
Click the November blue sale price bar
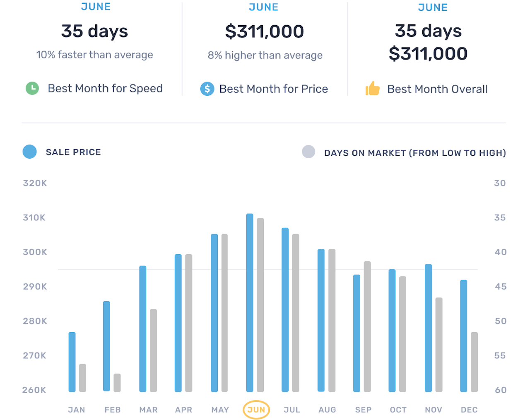428,328
